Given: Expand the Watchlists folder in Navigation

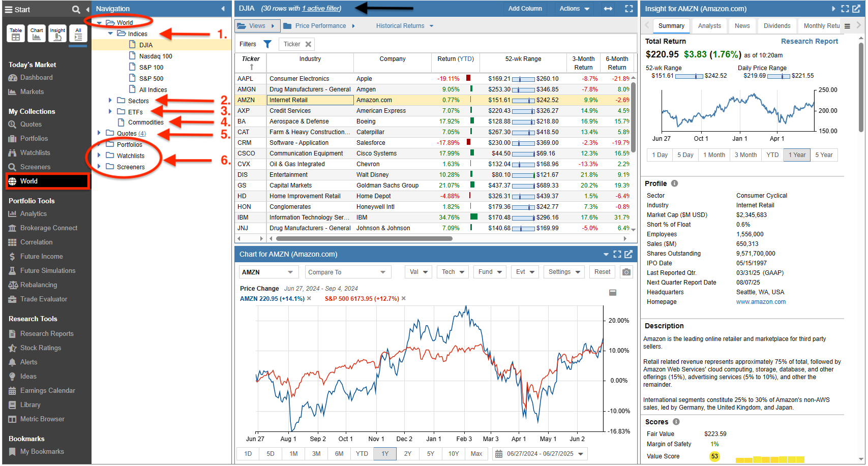Looking at the screenshot, I should coord(99,156).
